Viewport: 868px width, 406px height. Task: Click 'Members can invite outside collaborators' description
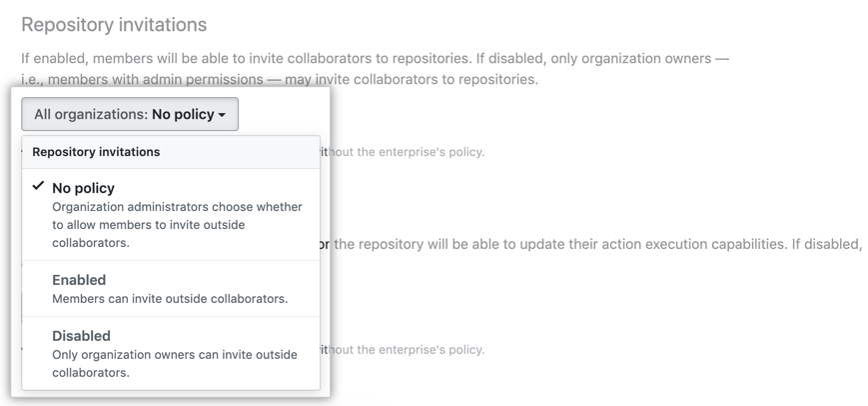(170, 299)
